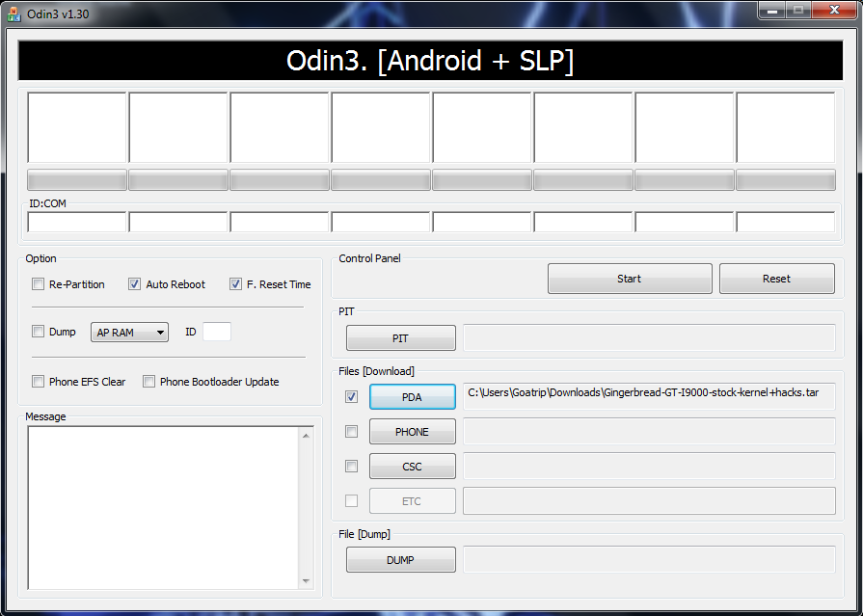
Task: Click the Odin3 title bar app icon
Action: pyautogui.click(x=13, y=14)
